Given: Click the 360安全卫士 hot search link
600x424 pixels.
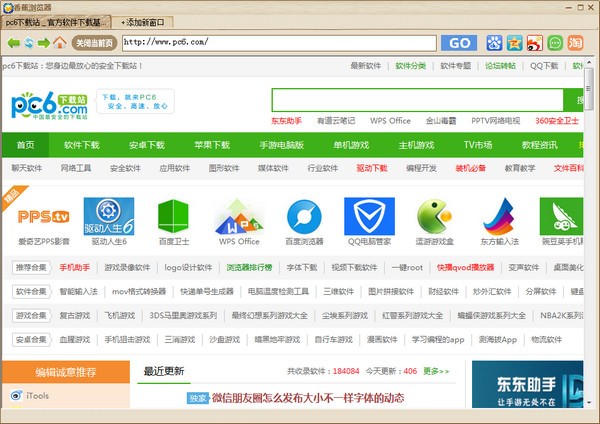Looking at the screenshot, I should (557, 121).
